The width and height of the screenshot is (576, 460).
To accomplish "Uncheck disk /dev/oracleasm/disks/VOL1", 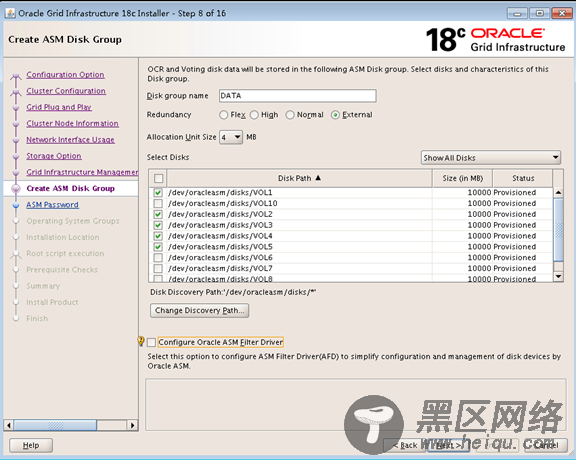I will (x=158, y=193).
